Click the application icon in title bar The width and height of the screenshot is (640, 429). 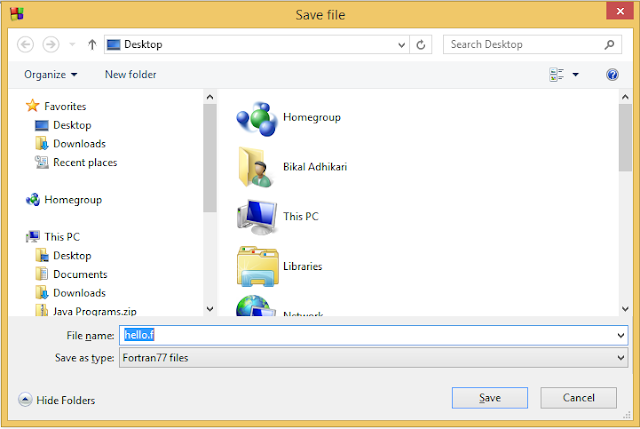click(x=17, y=14)
